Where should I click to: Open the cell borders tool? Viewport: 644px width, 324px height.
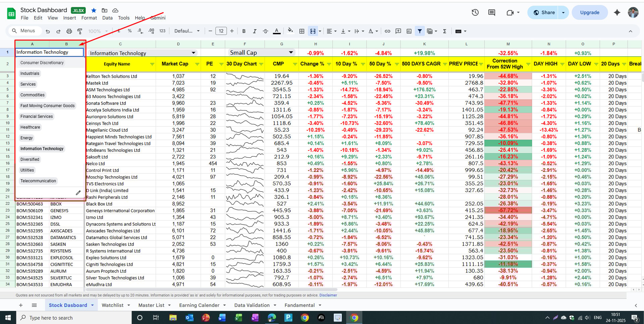pos(302,31)
